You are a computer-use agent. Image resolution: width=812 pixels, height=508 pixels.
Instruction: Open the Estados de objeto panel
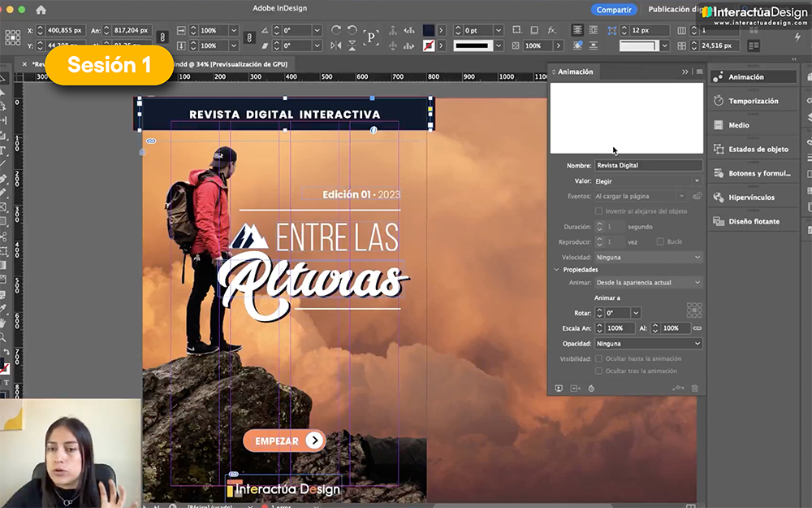tap(753, 149)
